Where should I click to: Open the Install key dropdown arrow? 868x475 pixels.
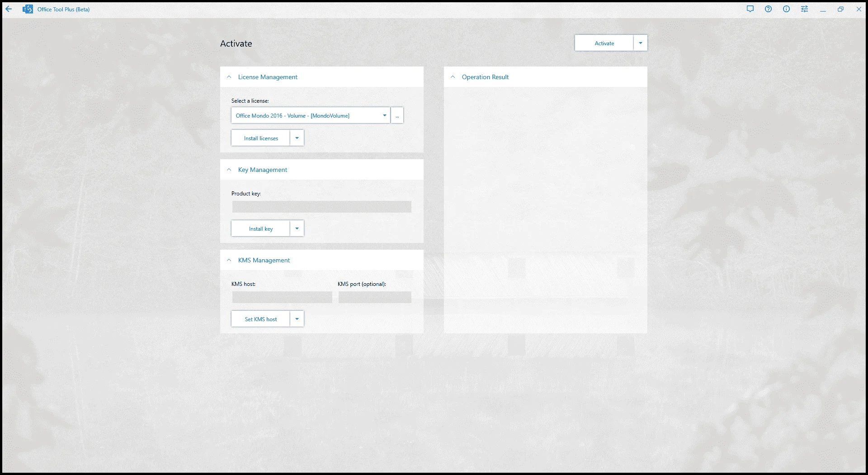(x=297, y=228)
